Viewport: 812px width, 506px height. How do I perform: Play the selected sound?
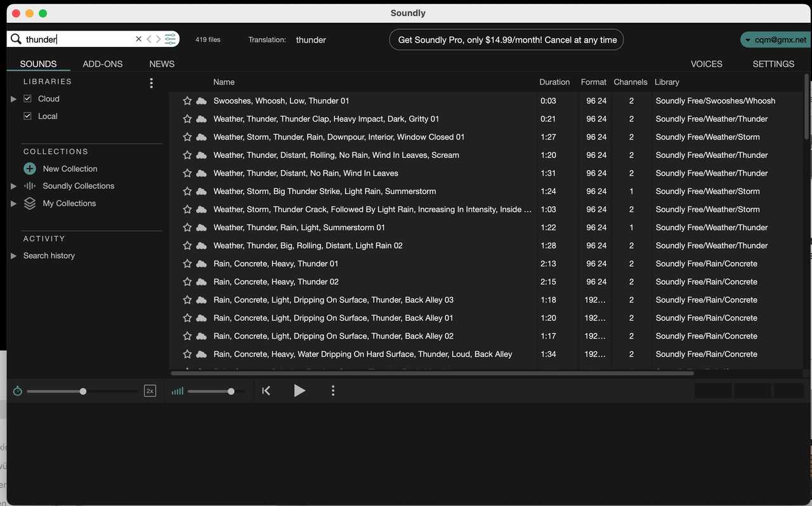click(x=299, y=391)
